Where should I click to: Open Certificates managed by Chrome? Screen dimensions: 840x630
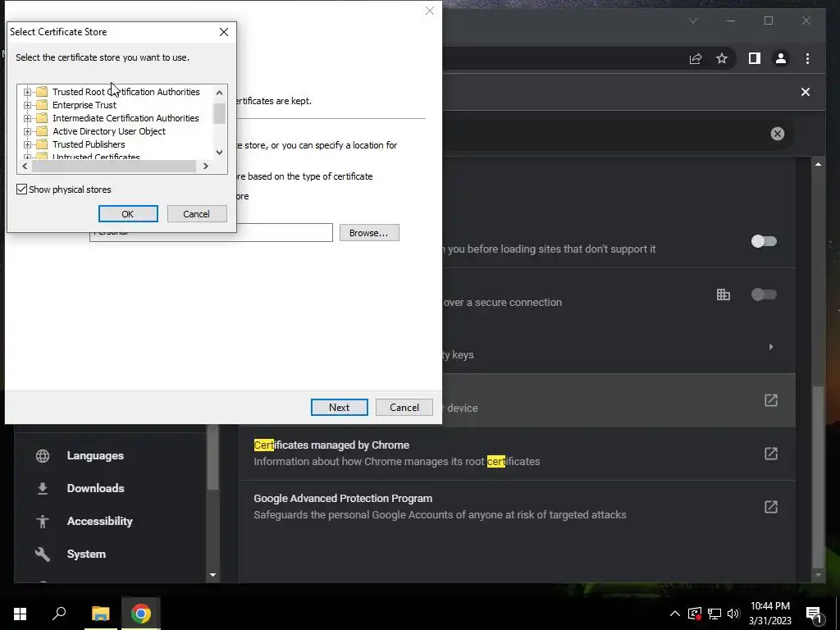click(x=517, y=453)
